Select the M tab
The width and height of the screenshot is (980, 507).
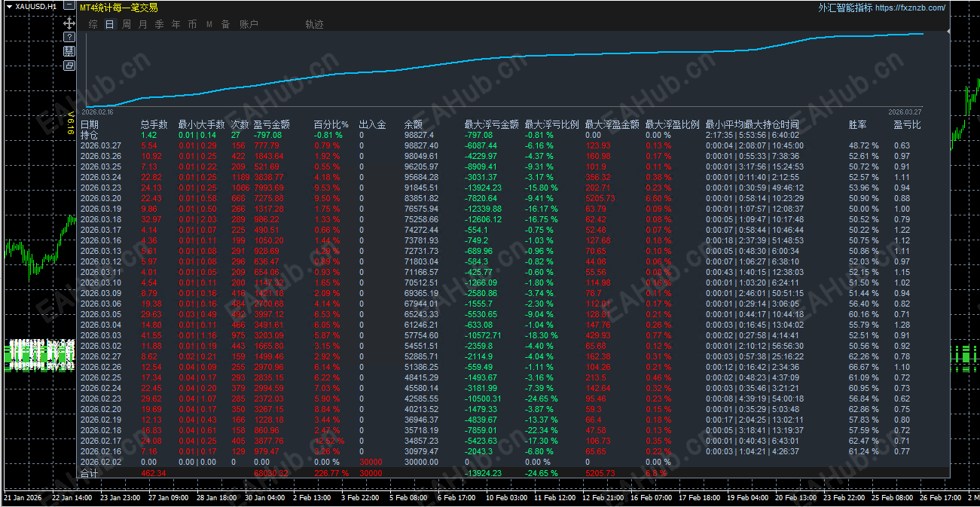click(x=209, y=24)
